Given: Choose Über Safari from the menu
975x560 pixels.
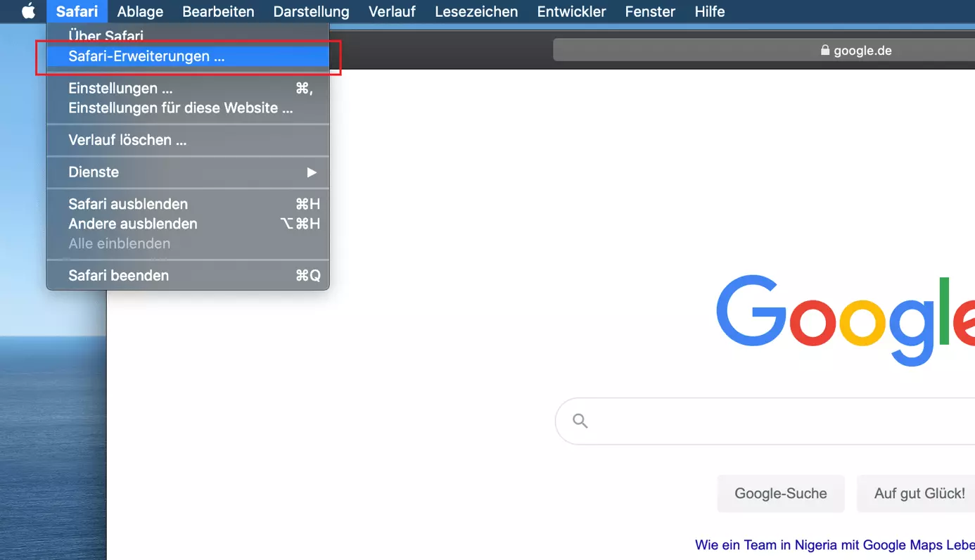Looking at the screenshot, I should (188, 35).
